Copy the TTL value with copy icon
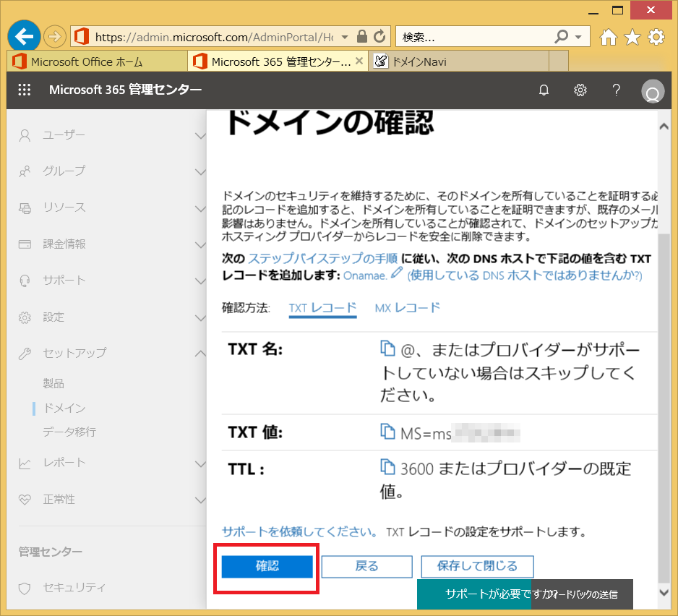 pyautogui.click(x=387, y=467)
